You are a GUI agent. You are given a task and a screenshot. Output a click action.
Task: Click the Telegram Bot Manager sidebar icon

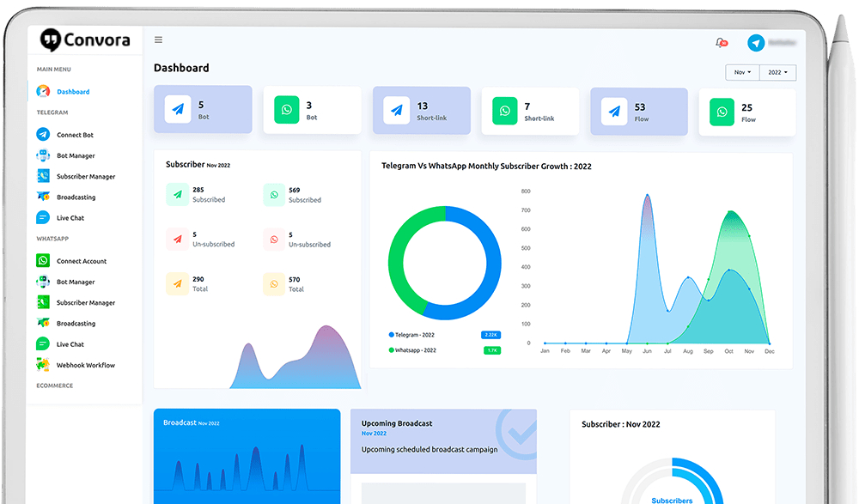(43, 155)
